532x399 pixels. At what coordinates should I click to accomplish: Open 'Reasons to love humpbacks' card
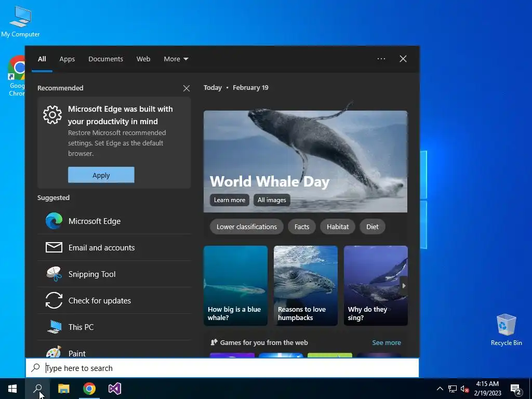[x=305, y=286]
